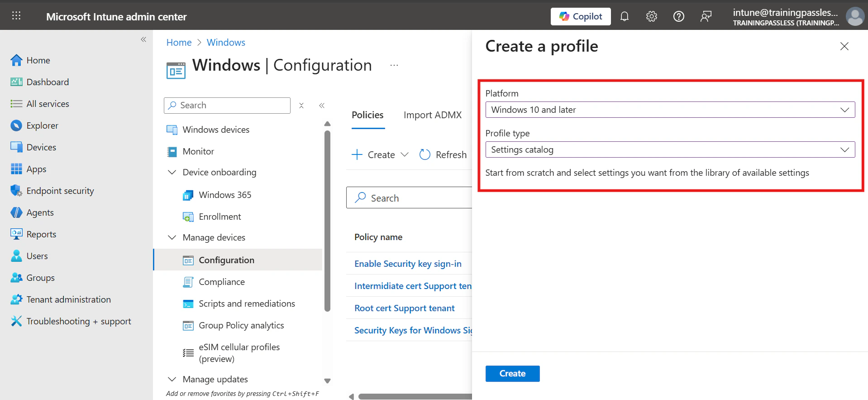The image size is (868, 400).
Task: Follow the Windows breadcrumb link
Action: coord(226,43)
